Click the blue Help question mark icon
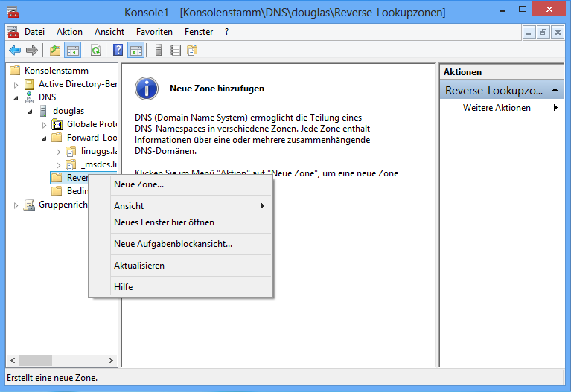Screen dimensions: 571x392 coord(118,50)
